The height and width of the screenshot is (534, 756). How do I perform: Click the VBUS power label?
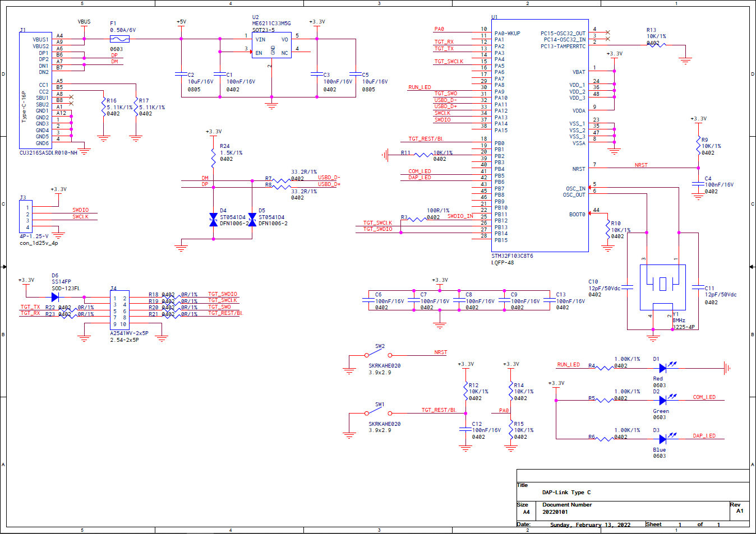pyautogui.click(x=84, y=22)
